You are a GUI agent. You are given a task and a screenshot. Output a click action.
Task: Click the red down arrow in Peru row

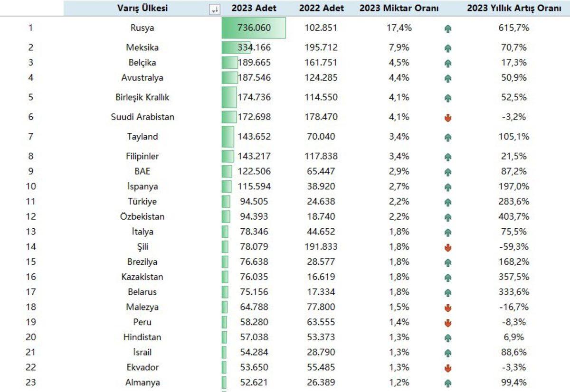447,323
